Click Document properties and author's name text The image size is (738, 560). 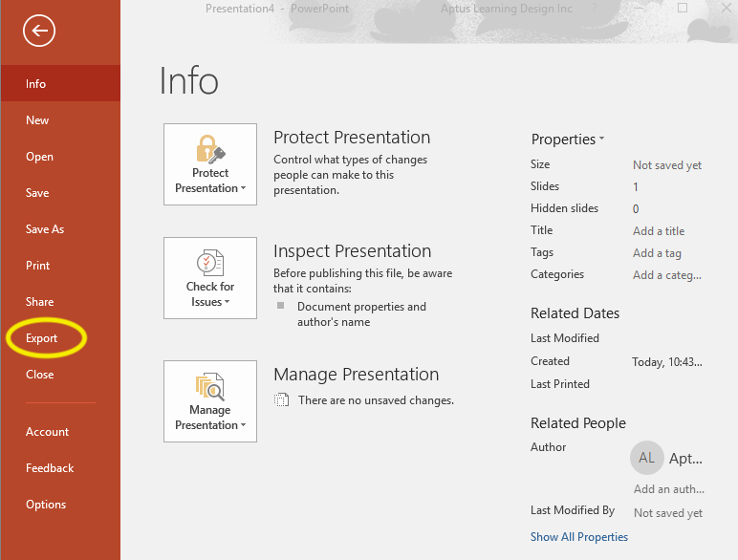(361, 314)
